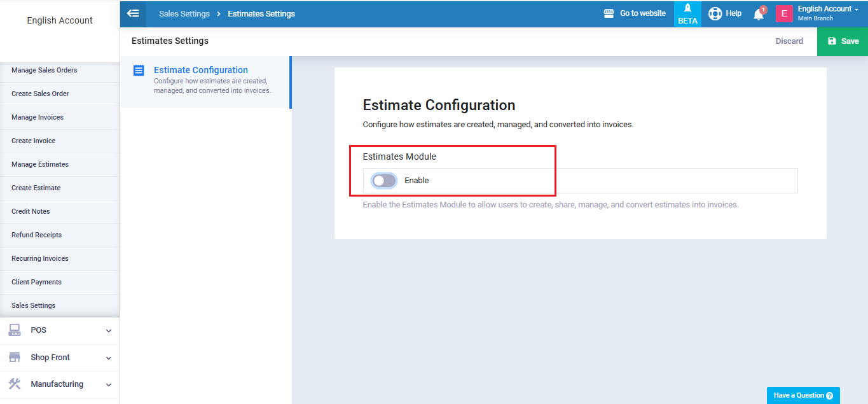
Task: Select Create Invoice in sidebar
Action: click(x=33, y=141)
